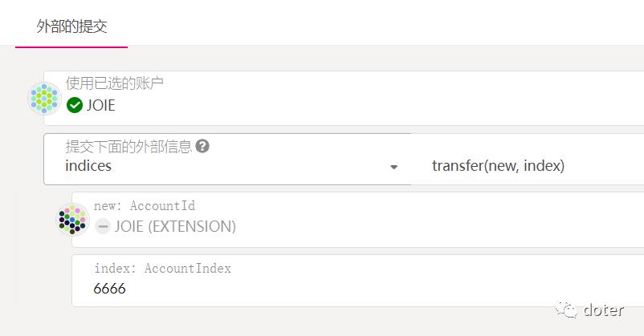644x336 pixels.
Task: Click the 提交下面的外部信息 label
Action: [x=128, y=147]
